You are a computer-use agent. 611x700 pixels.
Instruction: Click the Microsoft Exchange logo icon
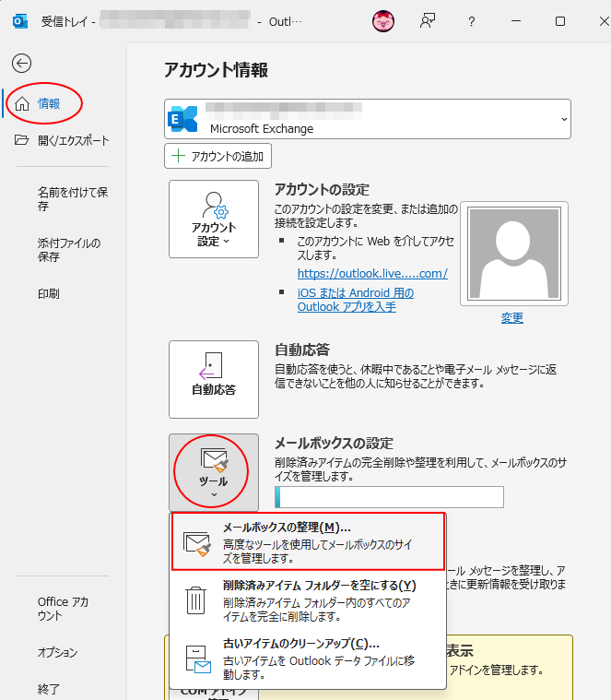pyautogui.click(x=182, y=119)
